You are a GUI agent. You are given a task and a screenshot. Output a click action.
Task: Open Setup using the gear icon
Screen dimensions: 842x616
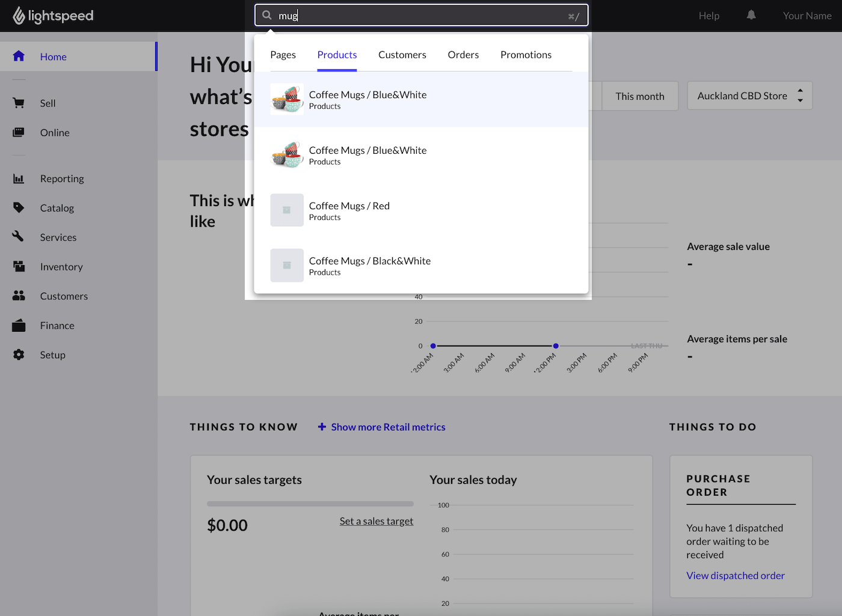18,355
